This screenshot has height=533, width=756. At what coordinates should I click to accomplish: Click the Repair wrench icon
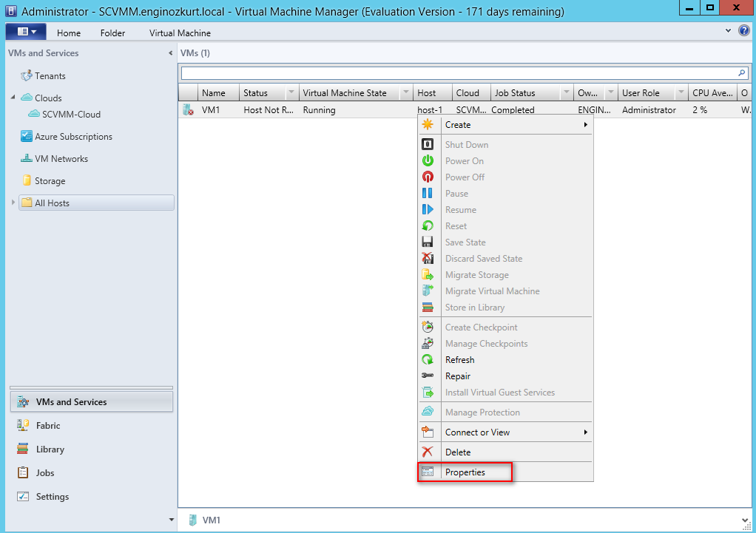427,376
